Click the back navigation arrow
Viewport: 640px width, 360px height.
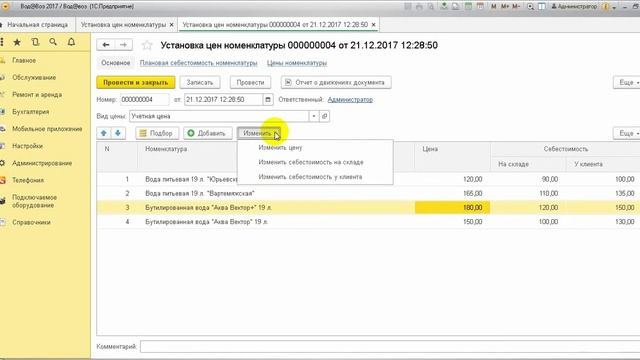click(106, 45)
